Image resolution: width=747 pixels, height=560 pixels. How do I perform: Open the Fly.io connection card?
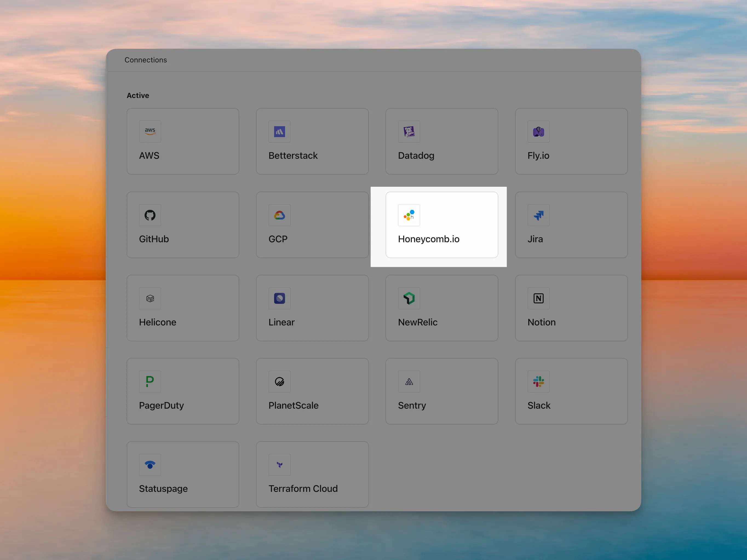coord(571,142)
